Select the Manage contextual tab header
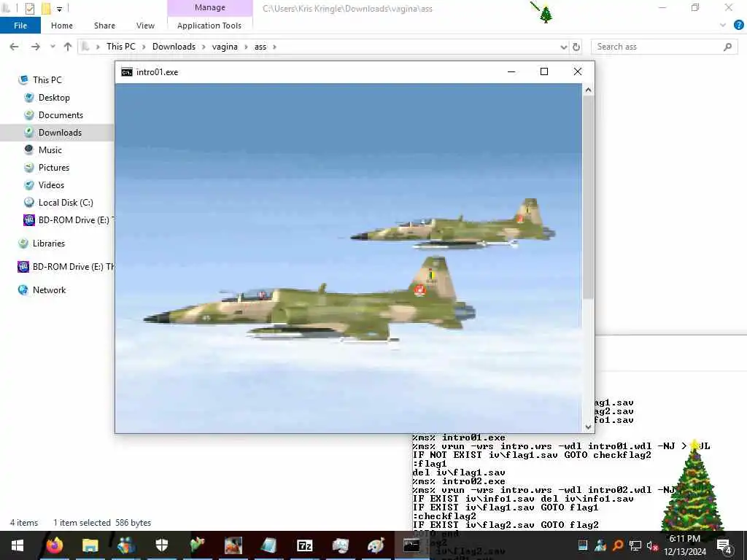This screenshot has width=747, height=560. 209,7
